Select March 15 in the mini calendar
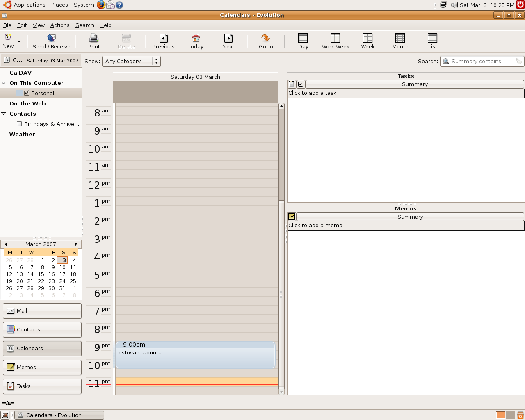This screenshot has width=525, height=420. tap(41, 274)
